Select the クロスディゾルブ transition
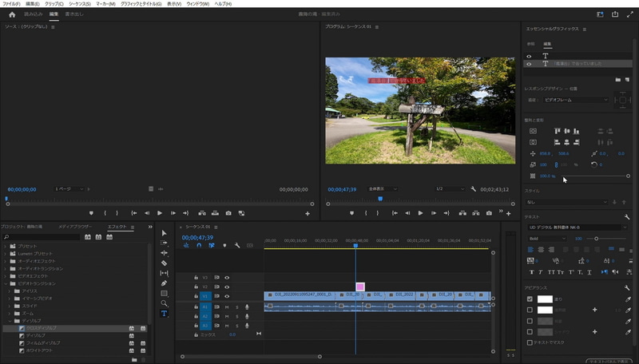This screenshot has width=639, height=364. tap(43, 328)
